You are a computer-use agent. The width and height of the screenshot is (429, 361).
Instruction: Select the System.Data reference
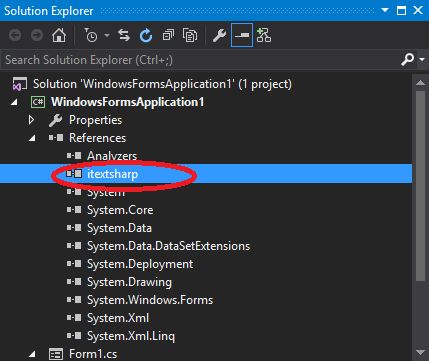119,228
